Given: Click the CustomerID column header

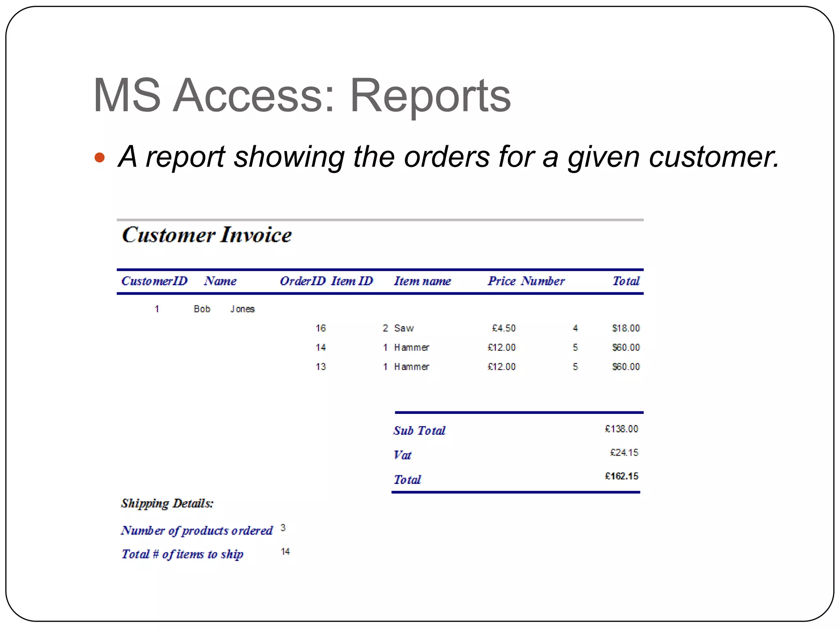Looking at the screenshot, I should pyautogui.click(x=154, y=281).
